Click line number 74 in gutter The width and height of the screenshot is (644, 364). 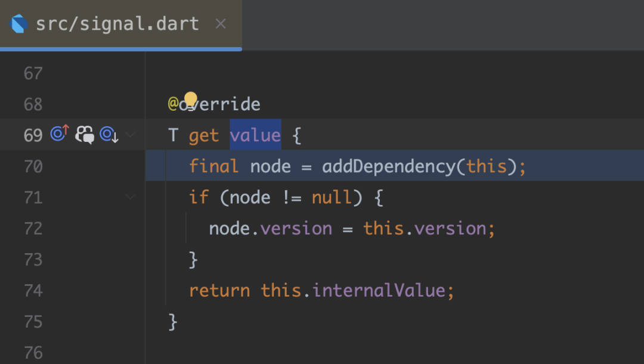[33, 291]
